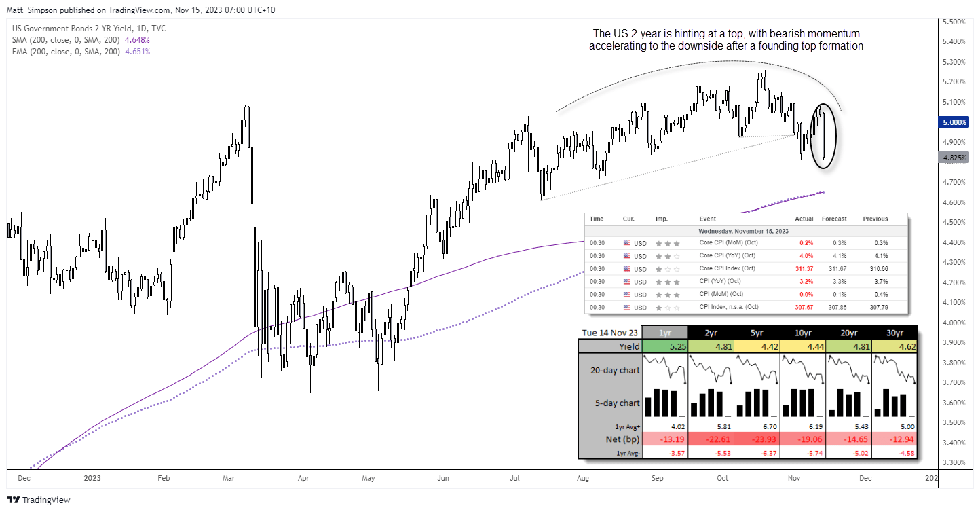Click the Net (bp) value -23.93
Screen dimensions: 980x512
tap(757, 438)
